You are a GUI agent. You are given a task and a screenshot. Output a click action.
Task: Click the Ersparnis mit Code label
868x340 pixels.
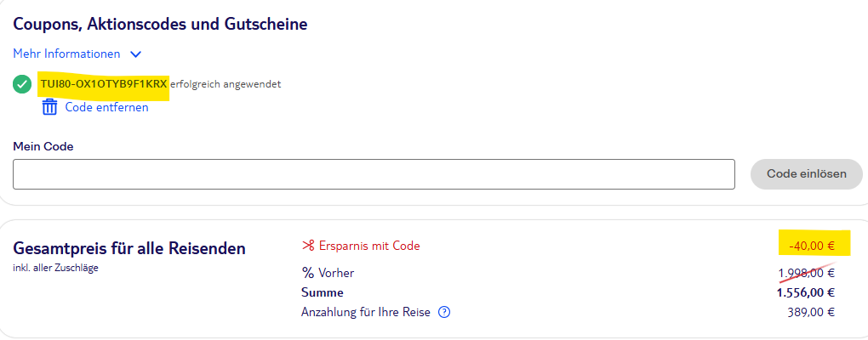click(369, 246)
